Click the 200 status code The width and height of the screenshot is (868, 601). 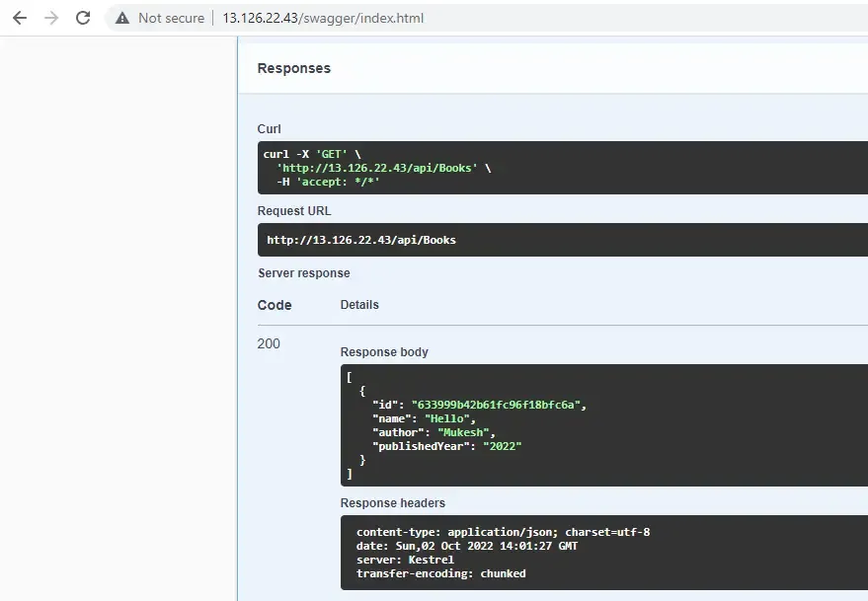click(x=268, y=343)
